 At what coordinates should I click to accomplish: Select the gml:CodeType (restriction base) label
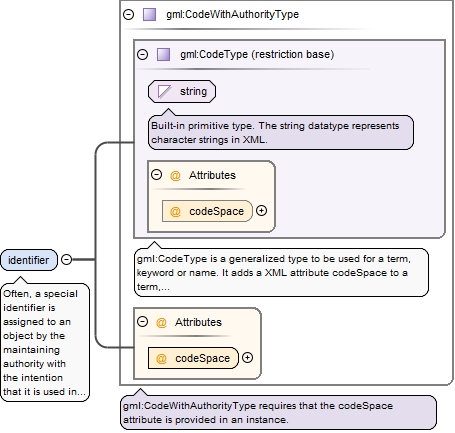pos(257,54)
